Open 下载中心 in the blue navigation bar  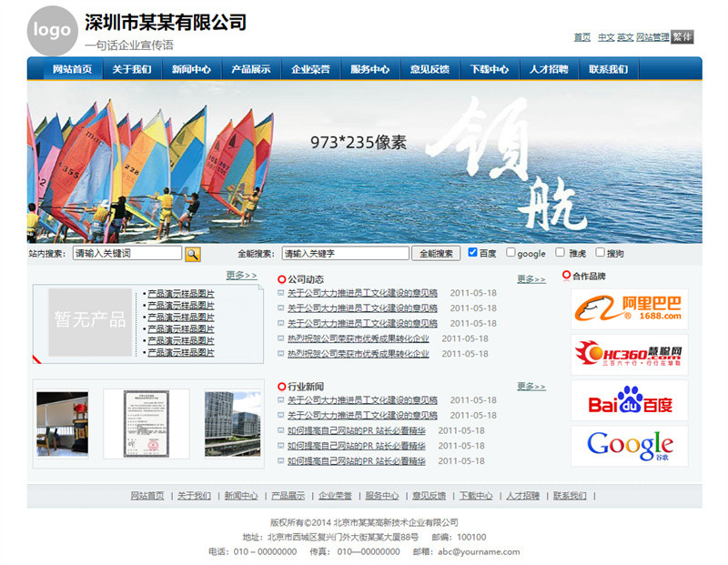click(490, 69)
